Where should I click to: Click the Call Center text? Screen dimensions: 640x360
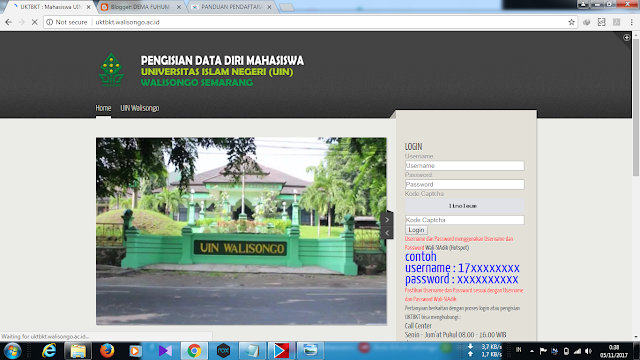(418, 326)
